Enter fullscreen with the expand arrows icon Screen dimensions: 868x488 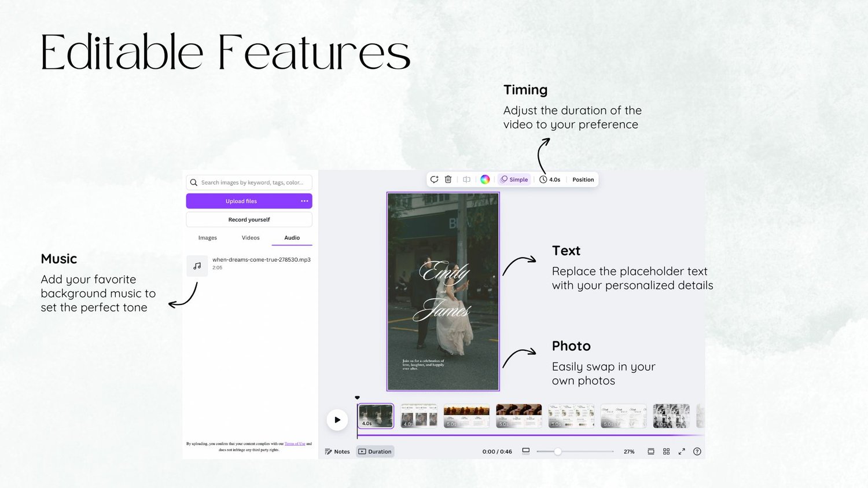point(682,452)
